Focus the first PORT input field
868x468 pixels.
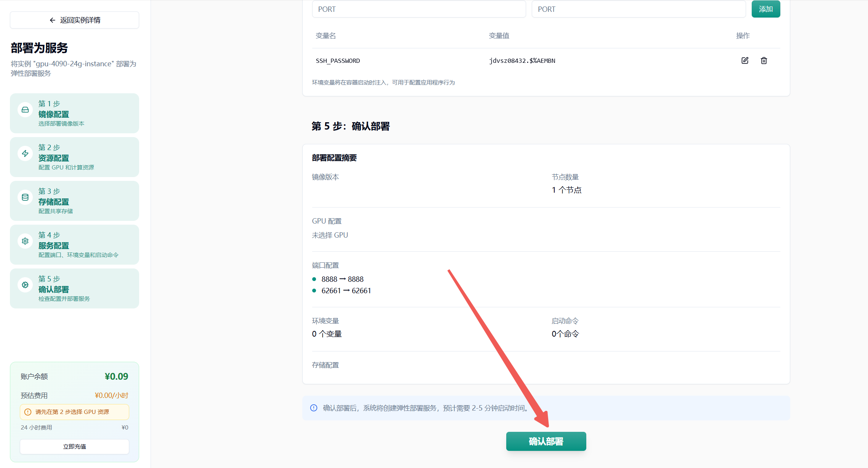pyautogui.click(x=419, y=9)
